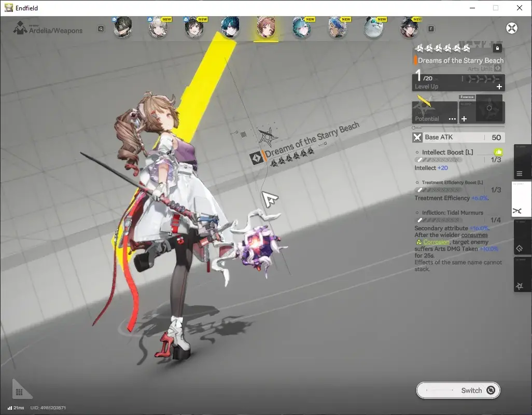
Task: Click the Treatment Efficiency +6.0% stat text
Action: point(451,198)
